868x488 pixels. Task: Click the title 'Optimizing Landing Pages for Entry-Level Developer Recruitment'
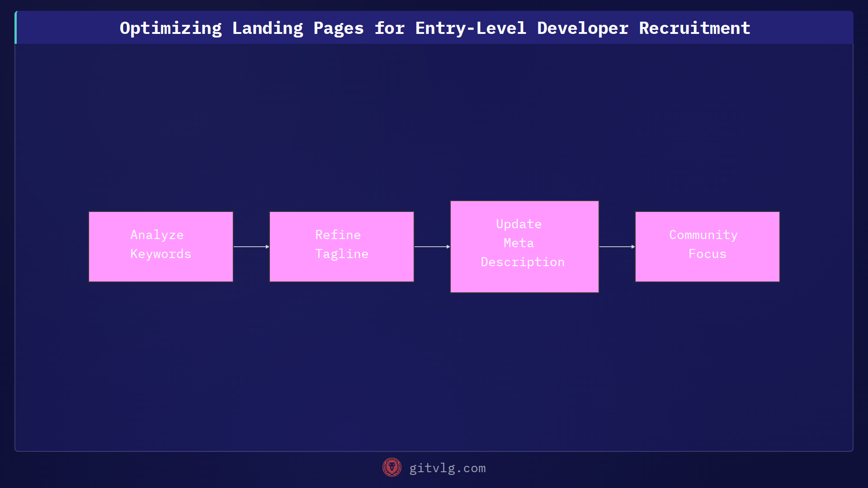(435, 28)
